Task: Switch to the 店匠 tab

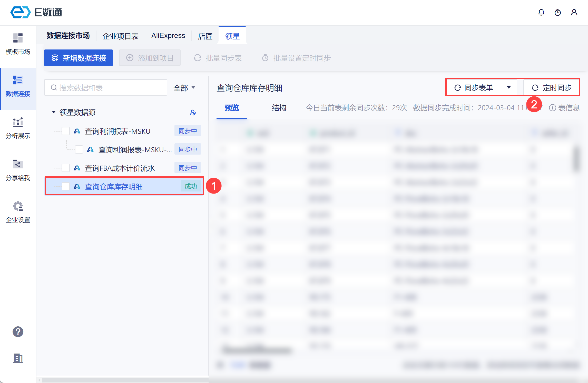Action: point(205,36)
